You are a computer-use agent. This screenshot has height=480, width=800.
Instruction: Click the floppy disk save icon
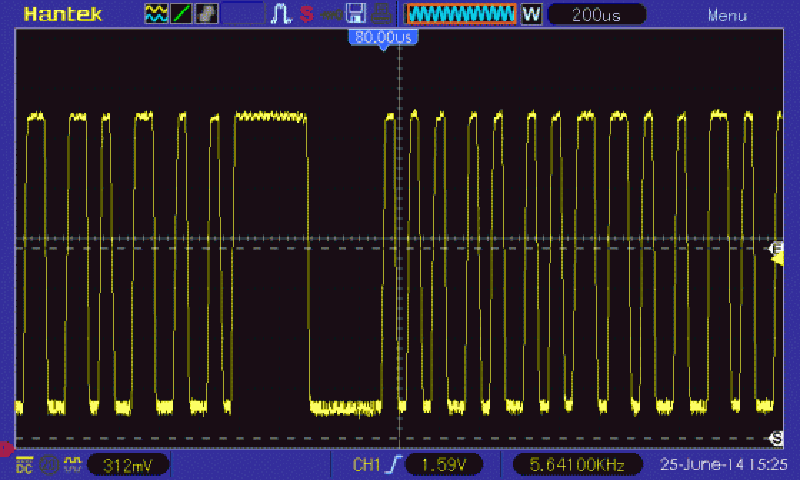click(355, 14)
